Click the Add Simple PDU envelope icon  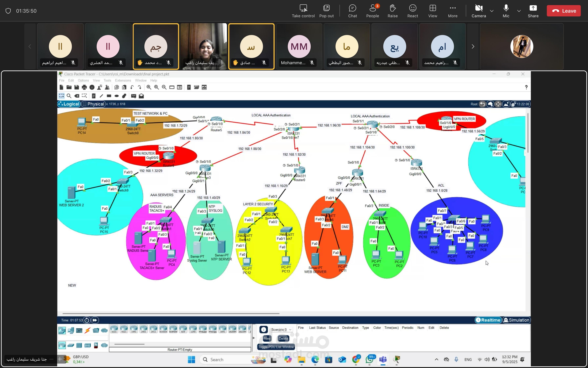click(134, 96)
